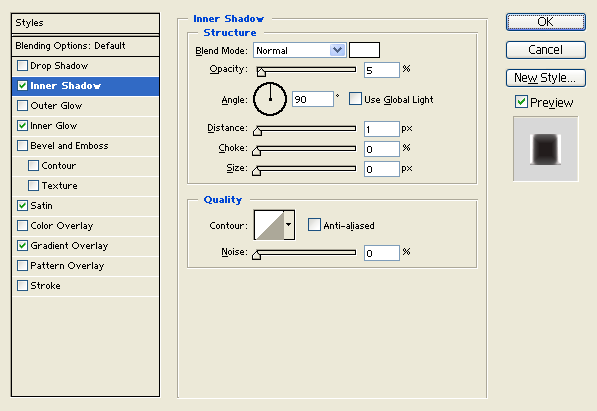Enable the Color Overlay checkbox
The height and width of the screenshot is (411, 597).
[22, 225]
